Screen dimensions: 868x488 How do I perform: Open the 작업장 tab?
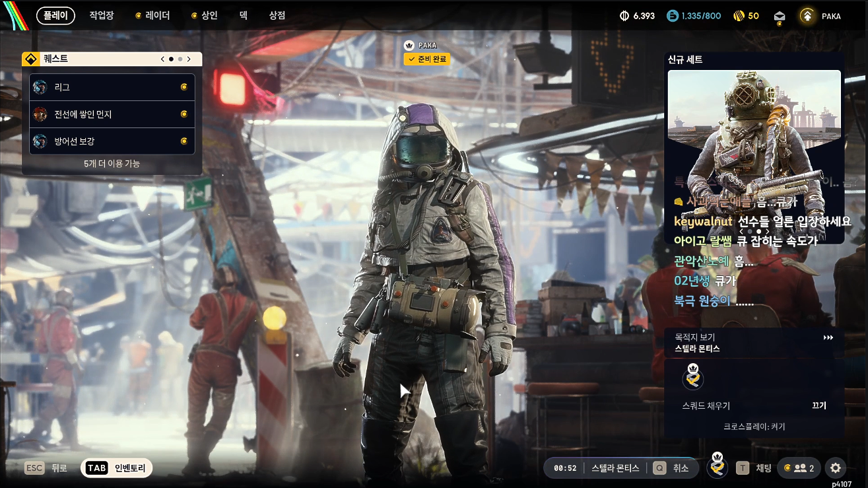pos(102,15)
